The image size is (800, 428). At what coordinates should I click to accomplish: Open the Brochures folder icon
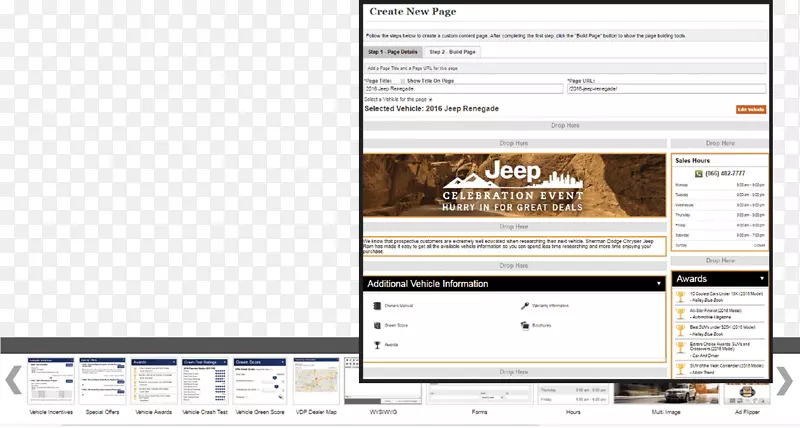pos(524,325)
